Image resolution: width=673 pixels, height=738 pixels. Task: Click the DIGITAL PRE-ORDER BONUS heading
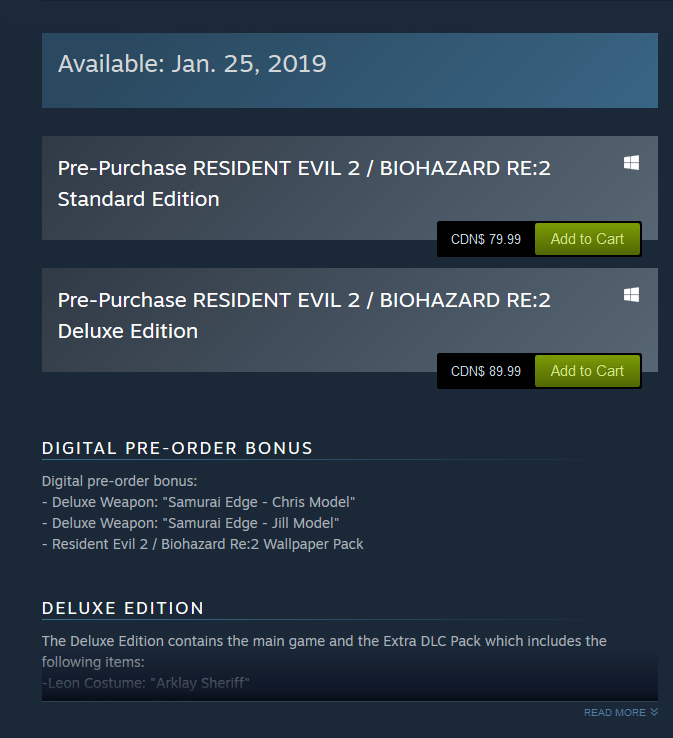[x=177, y=448]
